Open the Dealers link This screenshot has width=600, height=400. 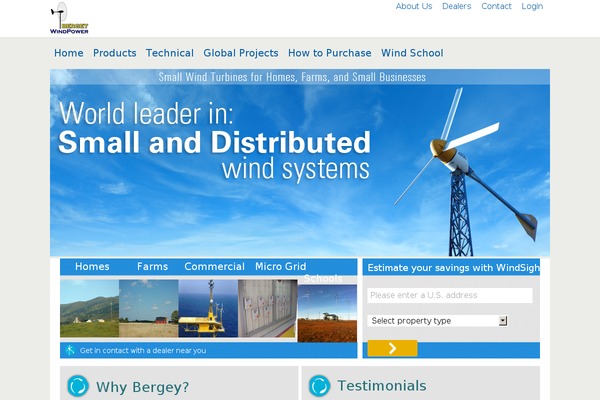coord(457,6)
